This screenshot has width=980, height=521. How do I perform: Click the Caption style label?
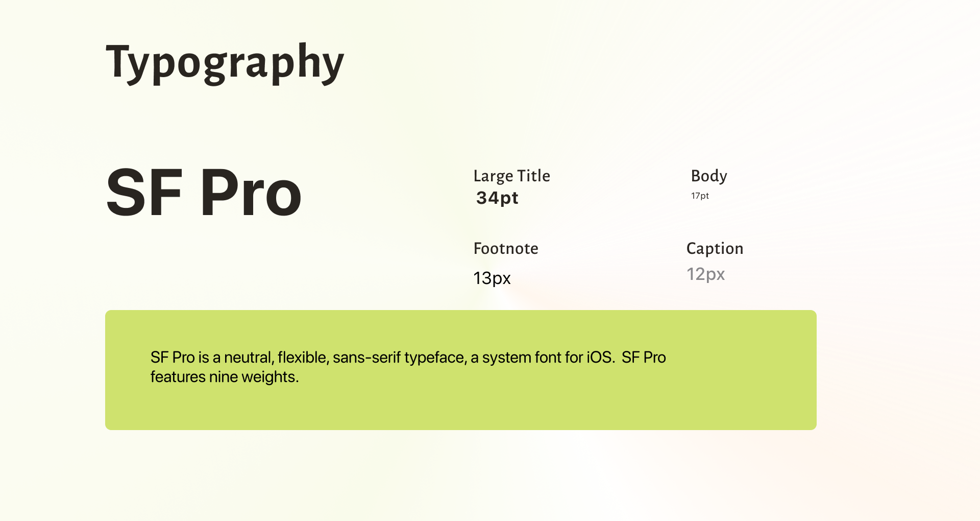[x=715, y=249]
